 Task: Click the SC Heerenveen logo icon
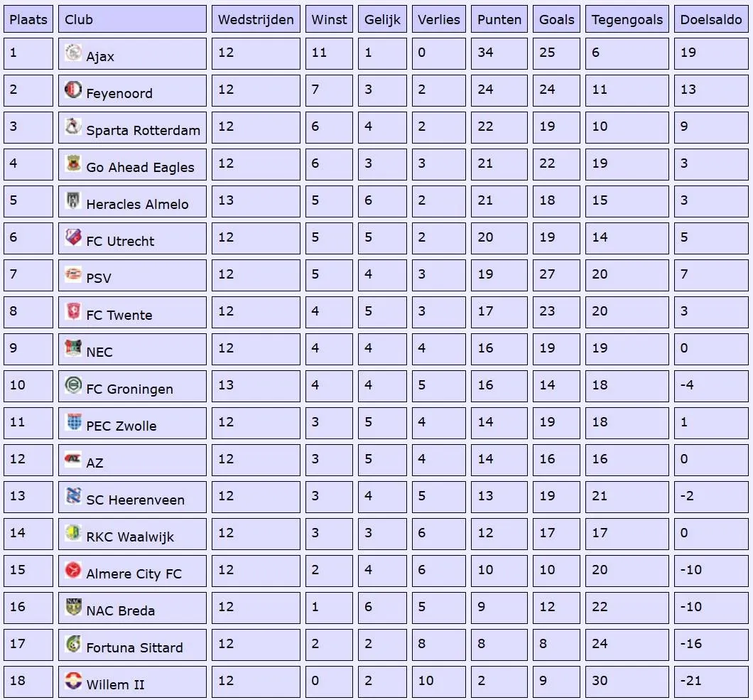(73, 496)
